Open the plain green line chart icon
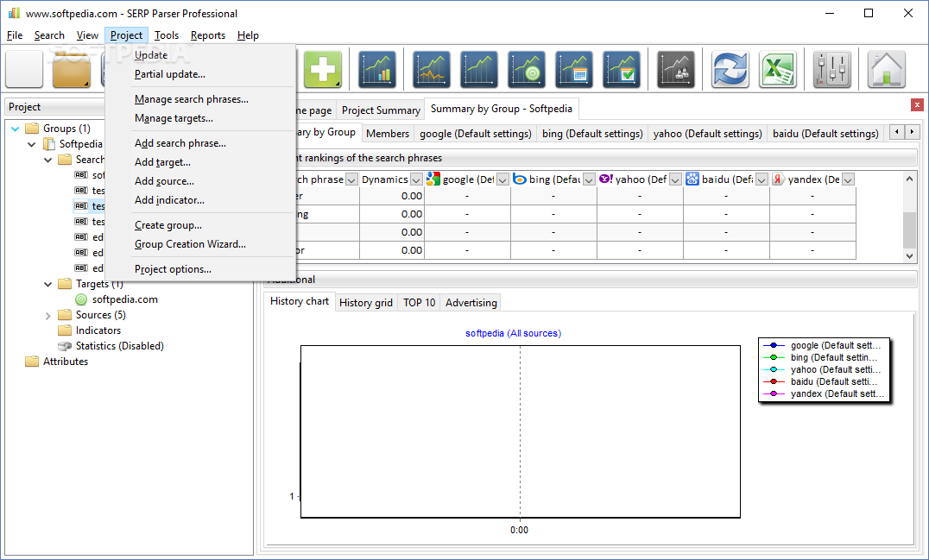Image resolution: width=929 pixels, height=560 pixels. 478,69
